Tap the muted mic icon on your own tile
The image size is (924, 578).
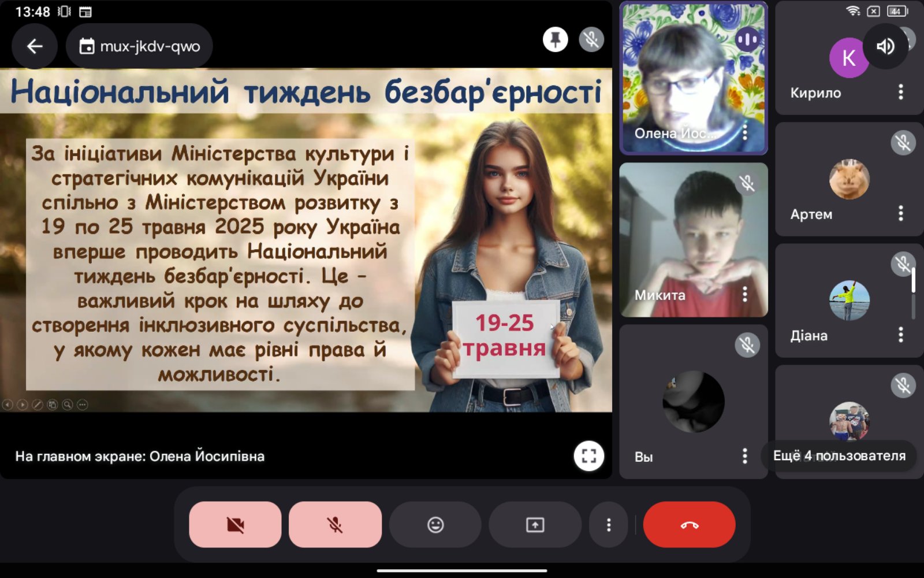[747, 345]
